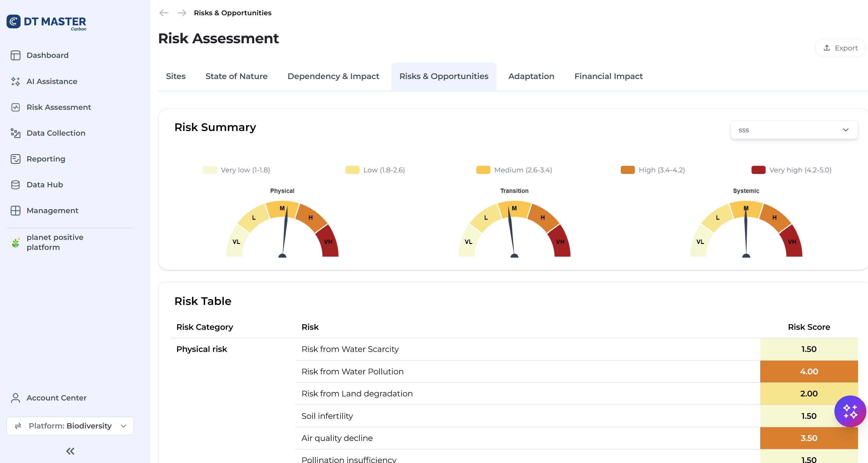Open the Reporting sidebar icon
The width and height of the screenshot is (868, 463).
pos(16,159)
